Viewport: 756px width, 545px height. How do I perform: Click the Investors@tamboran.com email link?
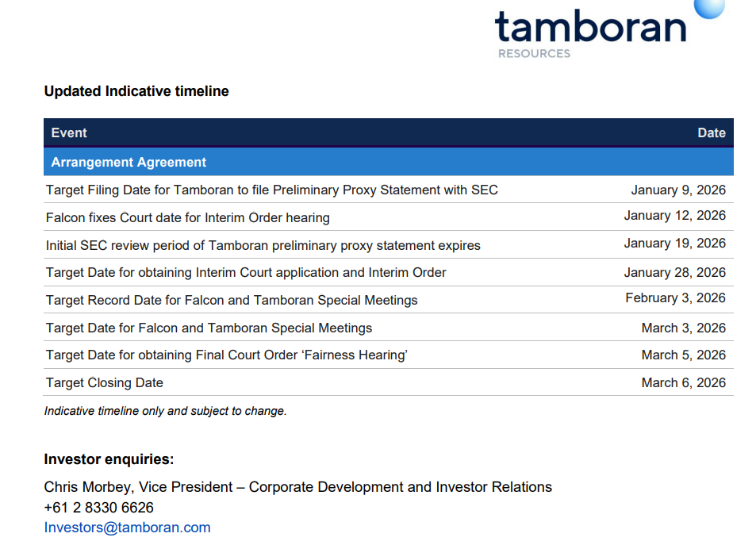coord(127,528)
